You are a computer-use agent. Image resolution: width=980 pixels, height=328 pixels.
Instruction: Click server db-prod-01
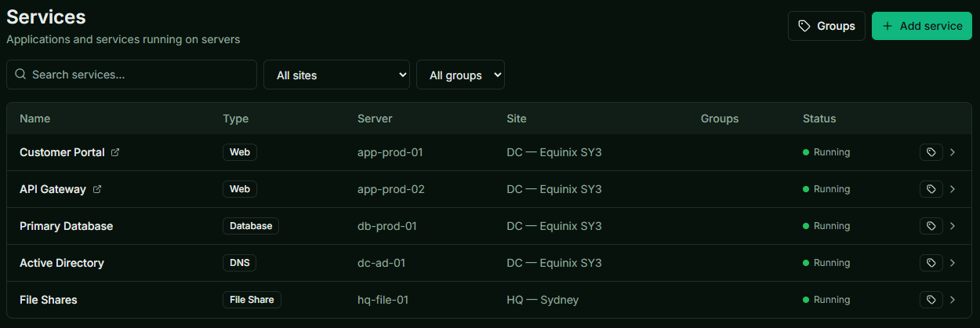pos(387,226)
